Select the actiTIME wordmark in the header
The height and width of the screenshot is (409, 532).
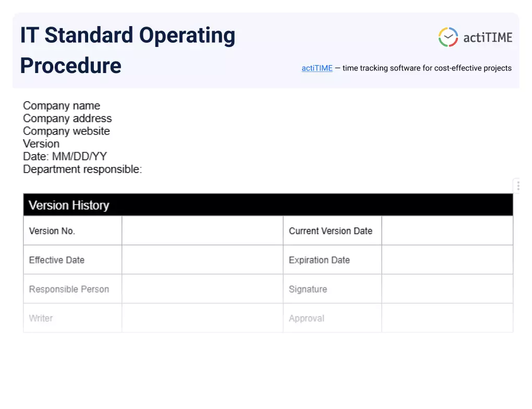click(488, 37)
